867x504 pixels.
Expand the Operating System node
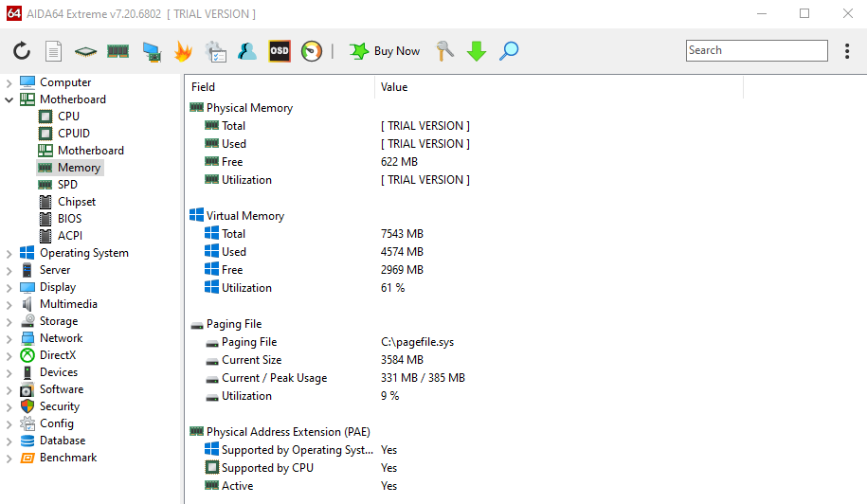9,254
